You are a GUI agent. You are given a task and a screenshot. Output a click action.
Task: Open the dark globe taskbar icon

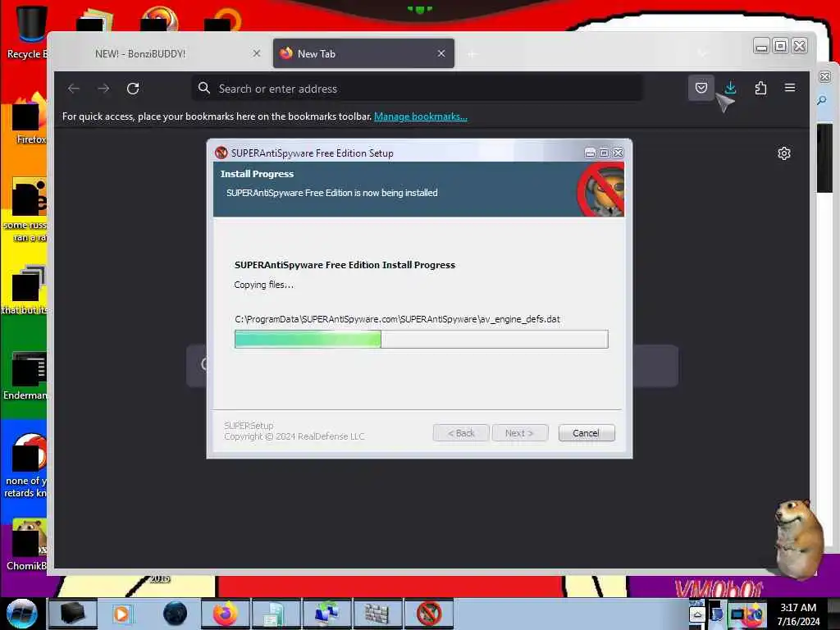[x=175, y=614]
